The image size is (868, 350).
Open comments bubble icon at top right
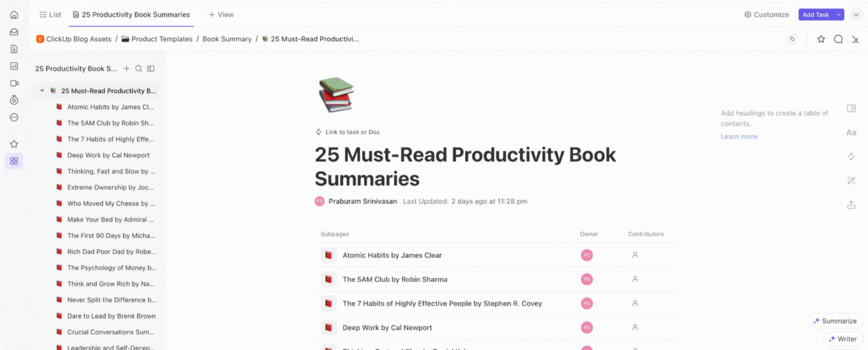click(838, 39)
